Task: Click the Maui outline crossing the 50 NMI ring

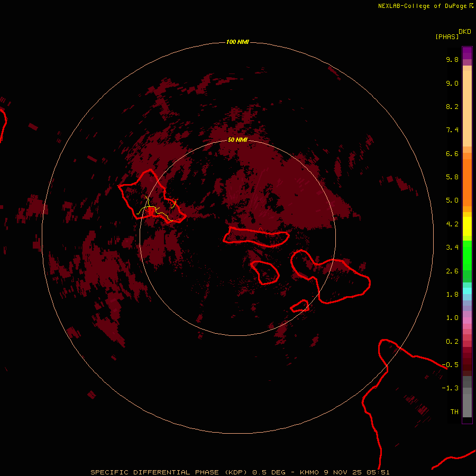Action: [330, 276]
